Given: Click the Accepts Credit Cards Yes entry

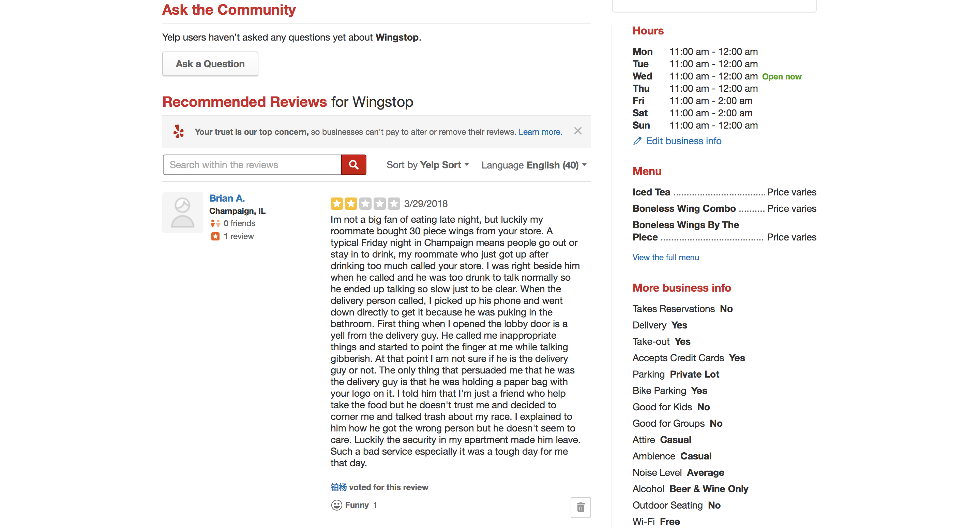Looking at the screenshot, I should [x=689, y=358].
